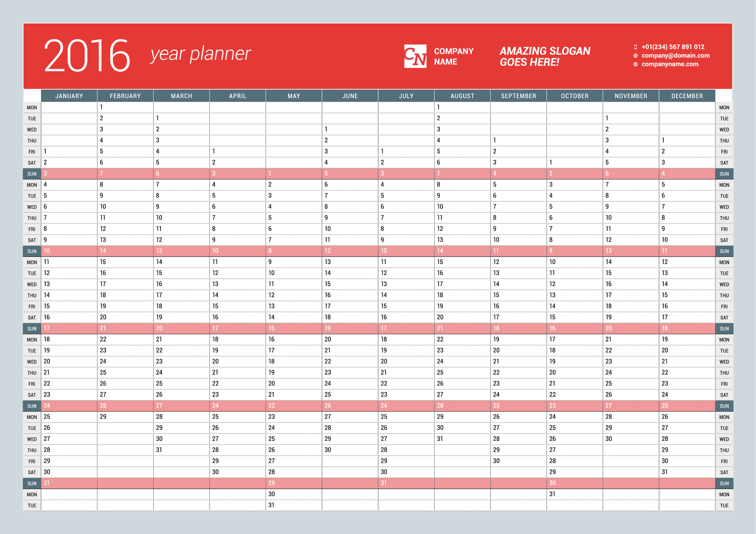Select the February 14 Sunday cell
Image resolution: width=756 pixels, height=534 pixels.
(x=125, y=251)
